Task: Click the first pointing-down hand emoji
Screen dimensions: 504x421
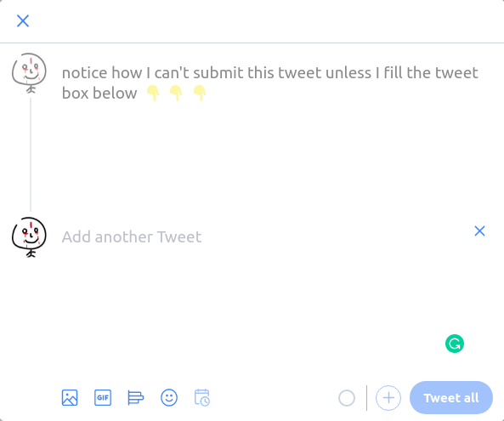Action: click(x=153, y=94)
